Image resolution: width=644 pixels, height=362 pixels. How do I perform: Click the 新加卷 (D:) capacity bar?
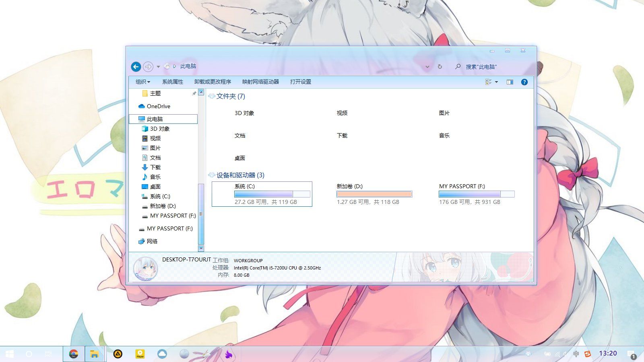point(374,194)
